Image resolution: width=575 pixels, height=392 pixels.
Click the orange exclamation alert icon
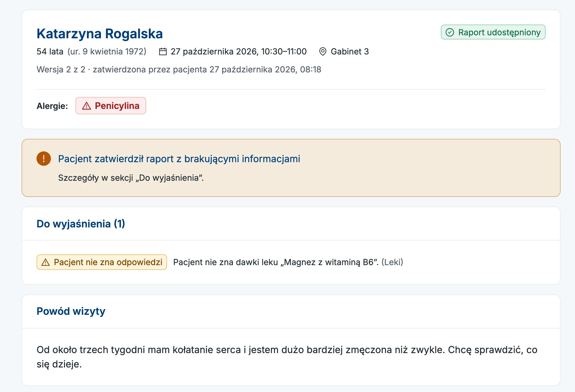[44, 159]
